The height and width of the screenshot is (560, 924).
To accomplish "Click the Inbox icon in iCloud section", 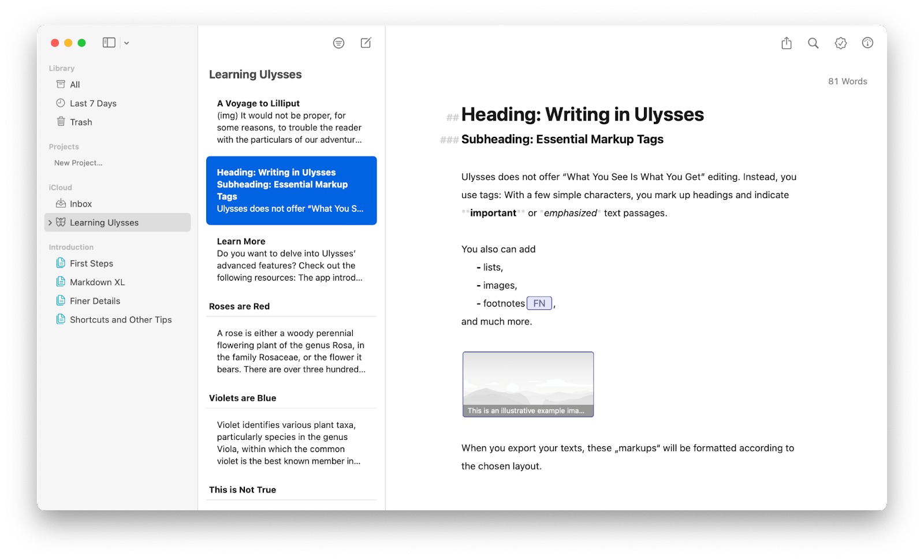I will [61, 203].
